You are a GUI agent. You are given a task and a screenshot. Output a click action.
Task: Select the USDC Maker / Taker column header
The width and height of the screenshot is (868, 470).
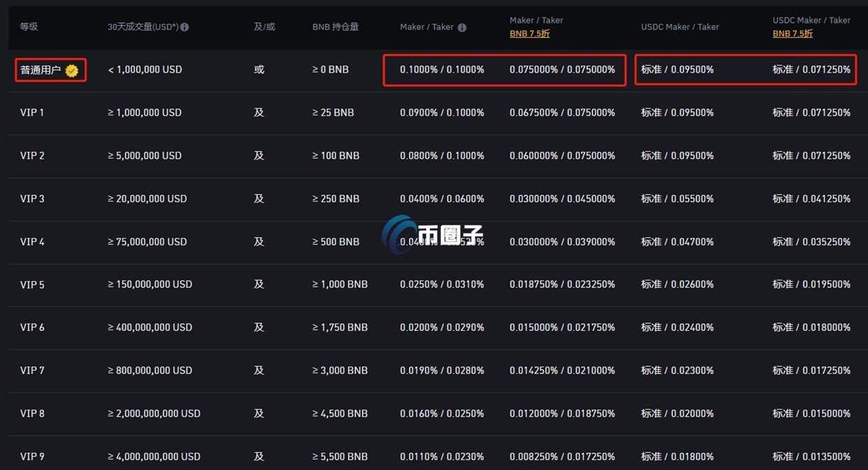tap(680, 27)
